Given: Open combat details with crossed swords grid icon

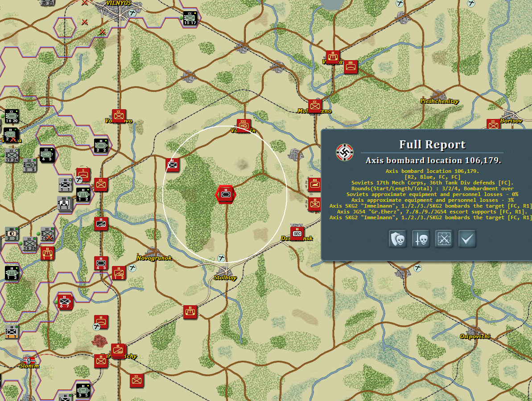Looking at the screenshot, I should point(444,239).
